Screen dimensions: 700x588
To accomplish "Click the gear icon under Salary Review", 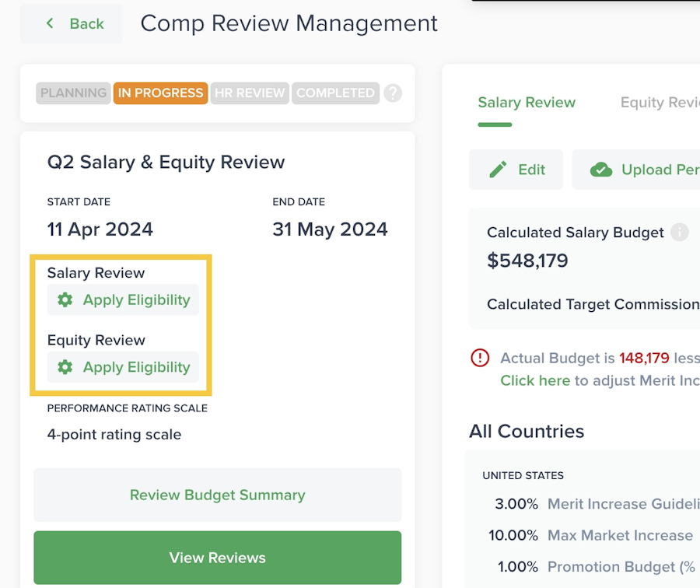I will pyautogui.click(x=65, y=300).
